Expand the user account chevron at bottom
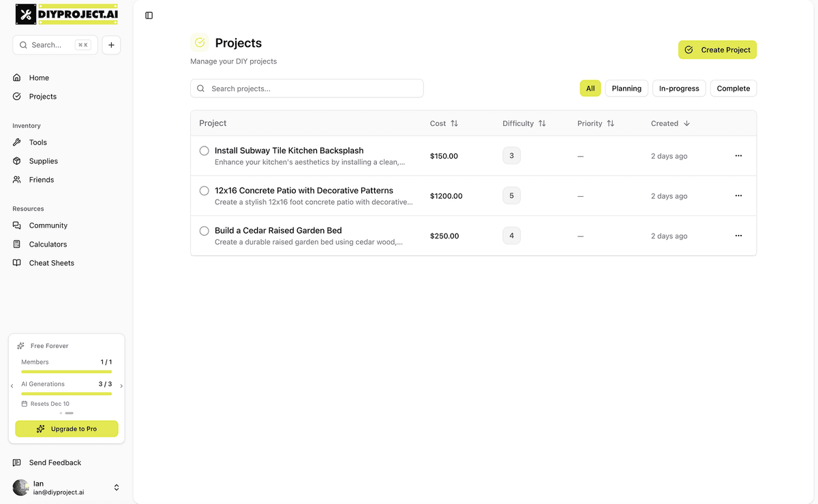The image size is (818, 504). click(116, 487)
